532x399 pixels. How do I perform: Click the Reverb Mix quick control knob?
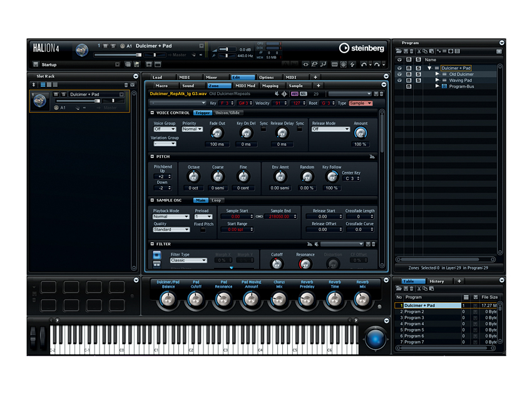pos(362,300)
